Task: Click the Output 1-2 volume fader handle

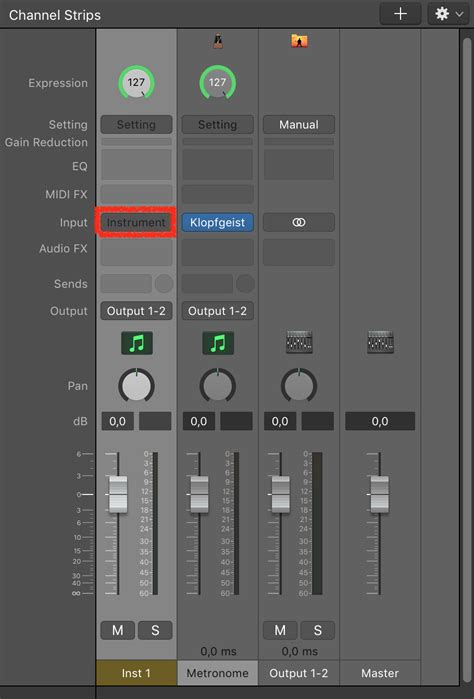Action: click(280, 494)
